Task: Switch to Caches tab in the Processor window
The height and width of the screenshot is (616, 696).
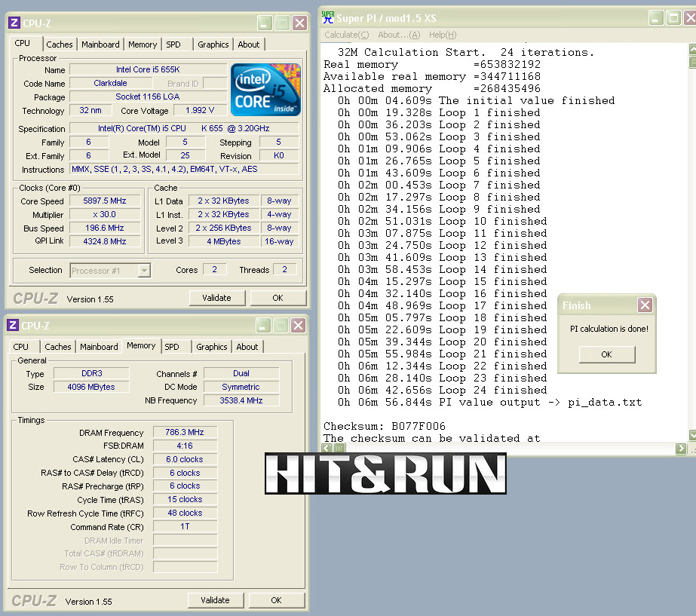Action: 60,44
